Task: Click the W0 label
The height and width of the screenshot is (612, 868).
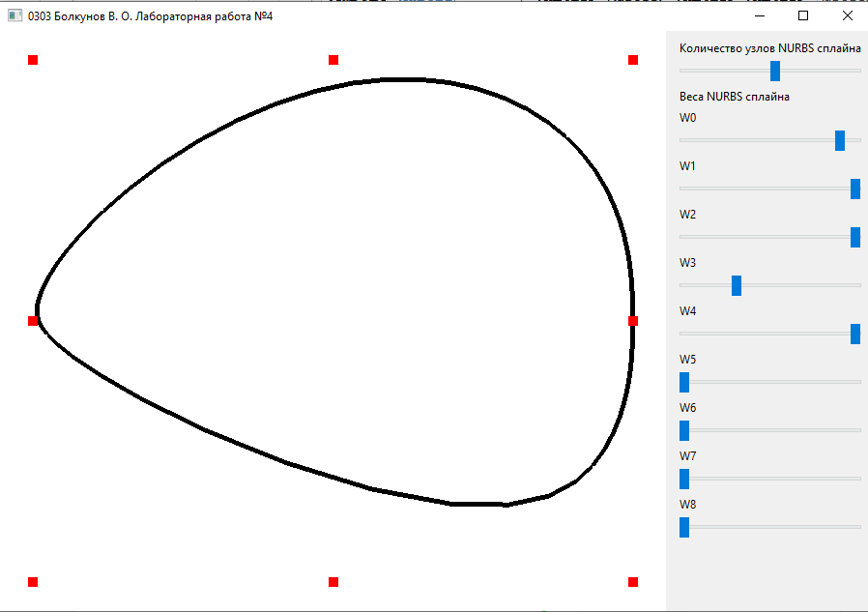Action: point(687,117)
